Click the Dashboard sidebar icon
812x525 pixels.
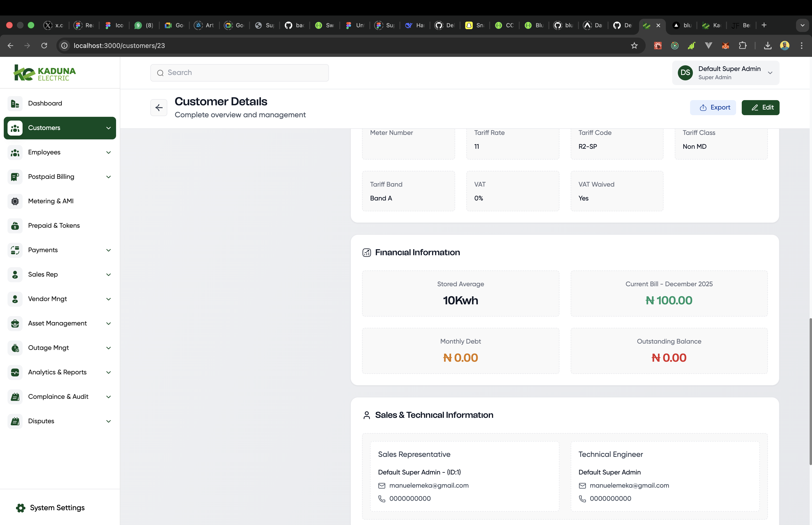15,104
